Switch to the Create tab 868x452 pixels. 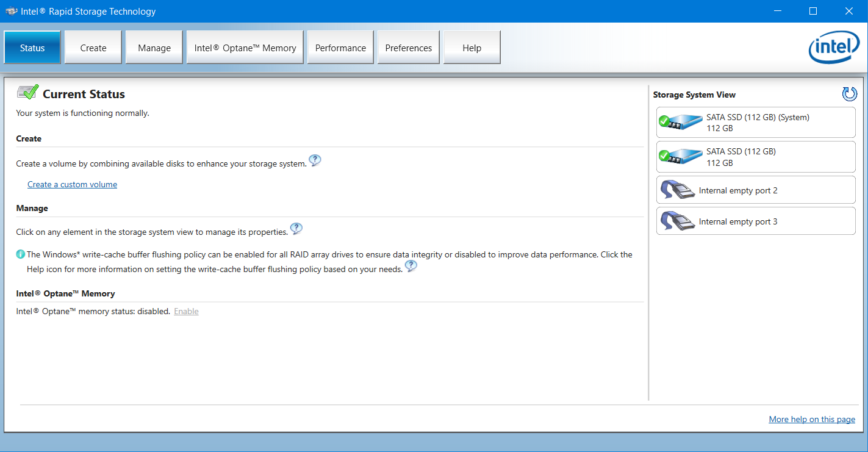point(93,48)
